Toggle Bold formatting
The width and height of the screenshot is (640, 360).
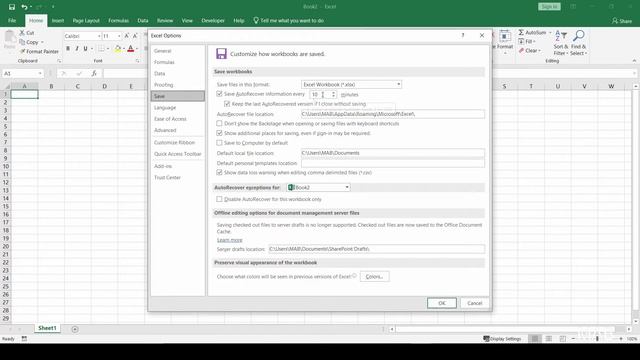(68, 49)
